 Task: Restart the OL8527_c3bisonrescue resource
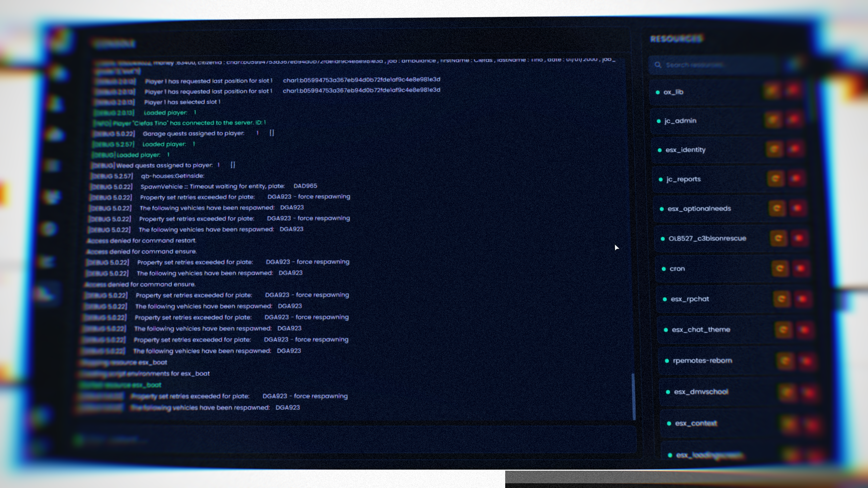click(x=778, y=238)
